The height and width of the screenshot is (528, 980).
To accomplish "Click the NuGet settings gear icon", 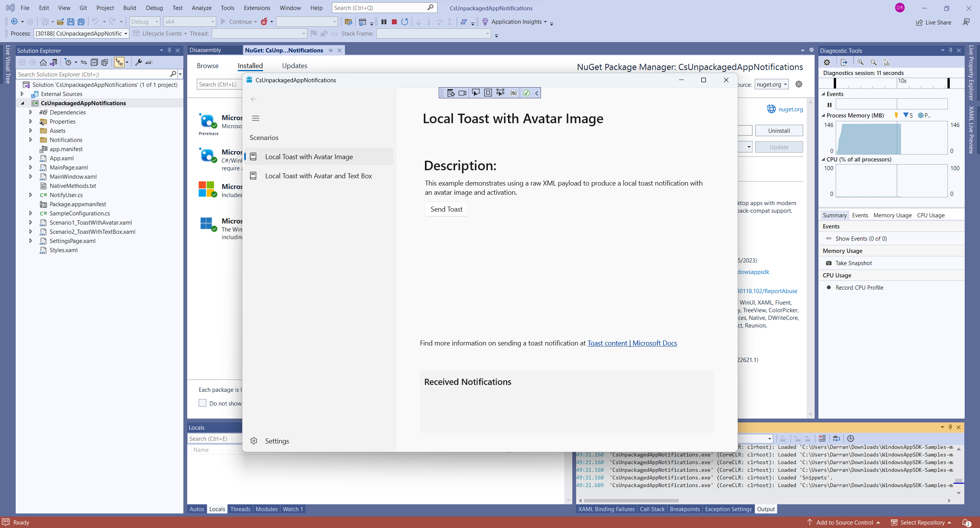I will tap(799, 84).
